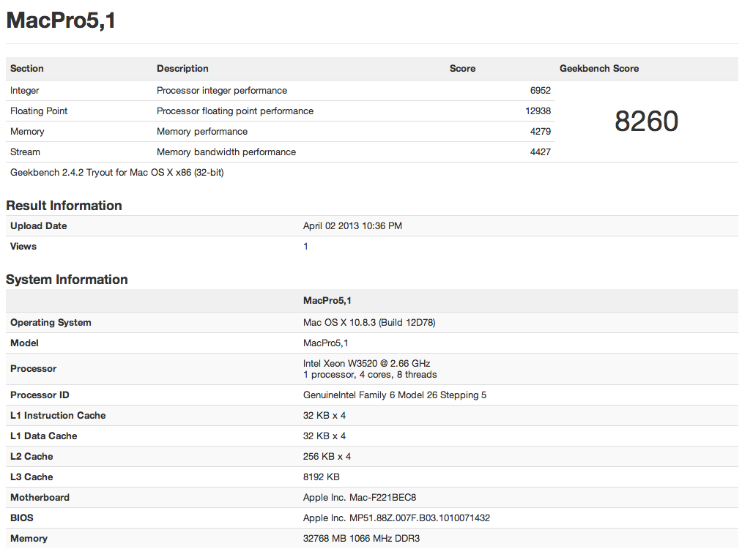
Task: Click the overall Geekbench score 8260
Action: pyautogui.click(x=646, y=121)
